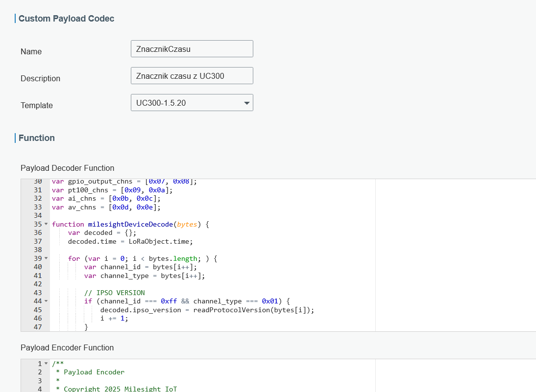This screenshot has height=392, width=536.
Task: Click '* Payload Encoder' comment in encoder
Action: (x=90, y=372)
